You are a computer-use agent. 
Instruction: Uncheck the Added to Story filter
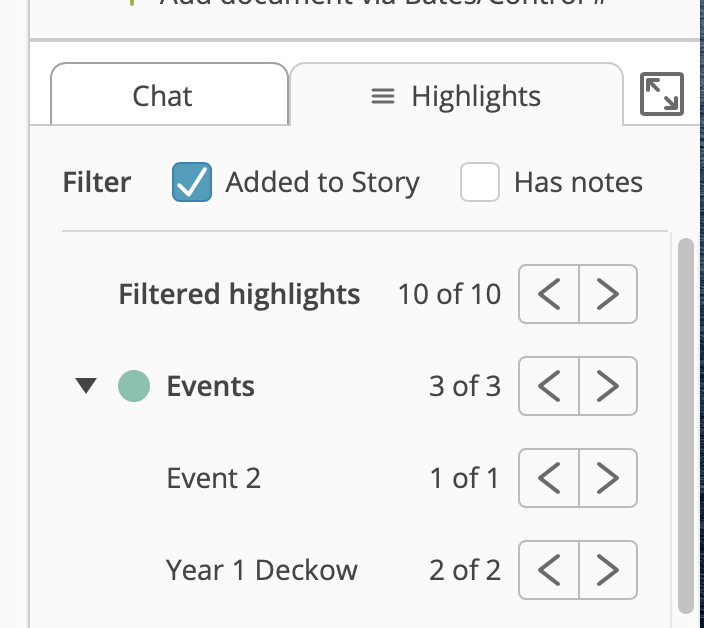(x=192, y=182)
